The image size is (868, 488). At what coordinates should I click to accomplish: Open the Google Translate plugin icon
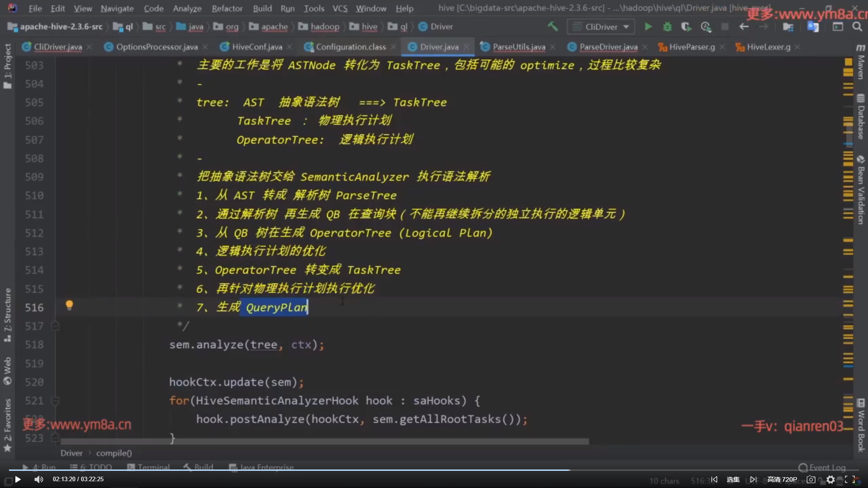point(812,27)
